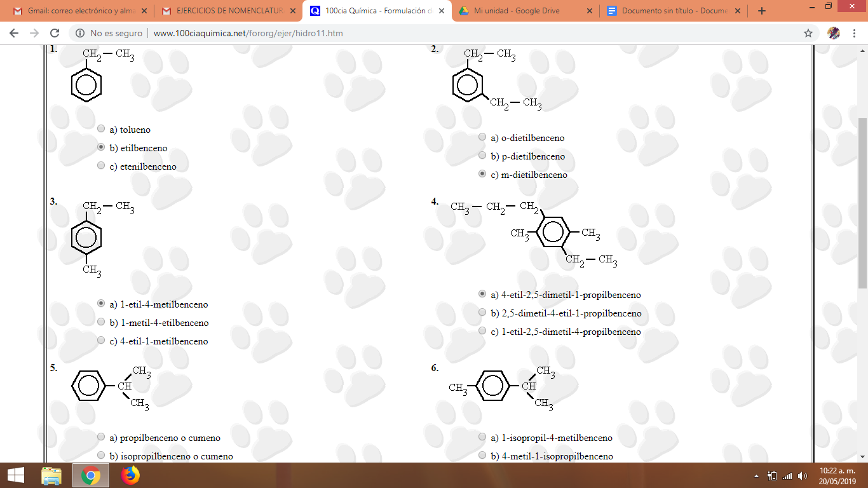This screenshot has height=488, width=868.
Task: Open the Mi unidad Google Drive tab
Action: click(524, 11)
